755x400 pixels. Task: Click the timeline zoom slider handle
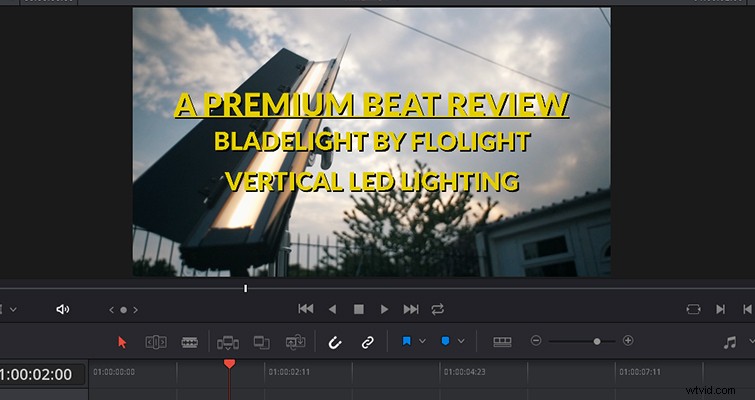597,341
